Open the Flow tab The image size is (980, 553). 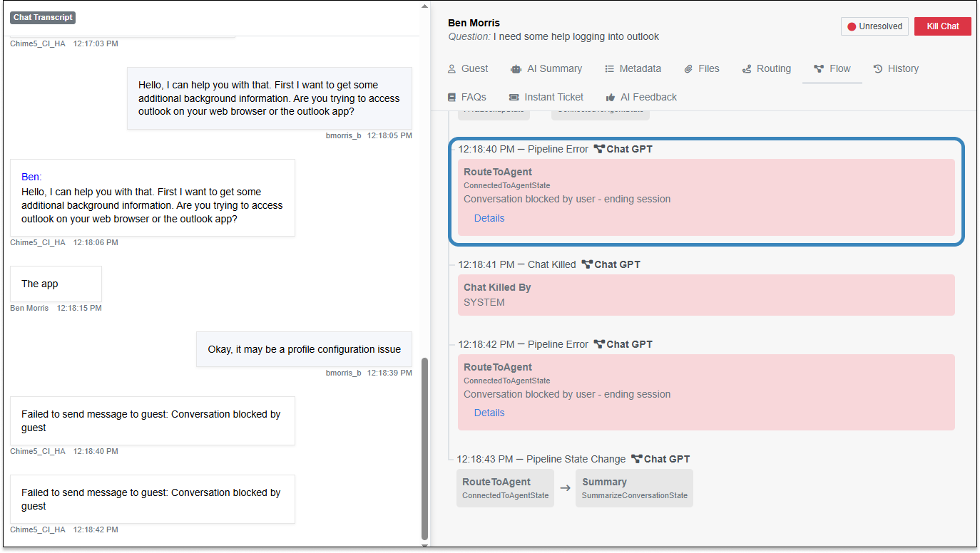pyautogui.click(x=832, y=69)
